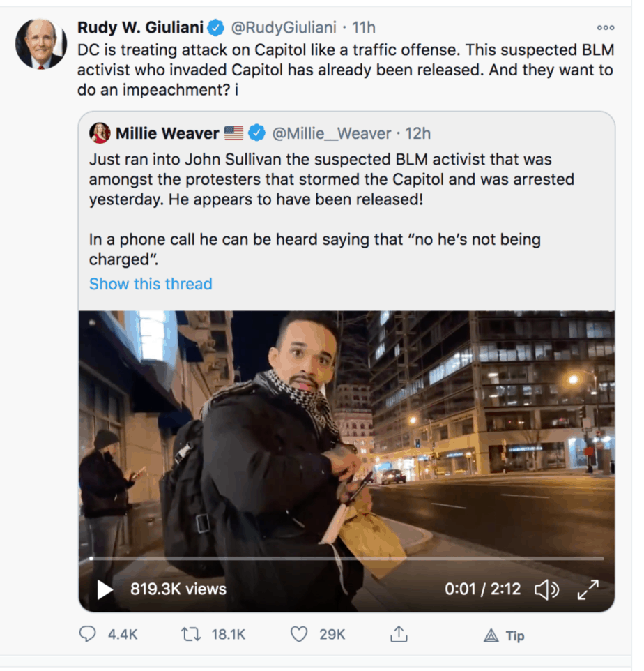Click the Millie Weaver display name

tap(167, 133)
